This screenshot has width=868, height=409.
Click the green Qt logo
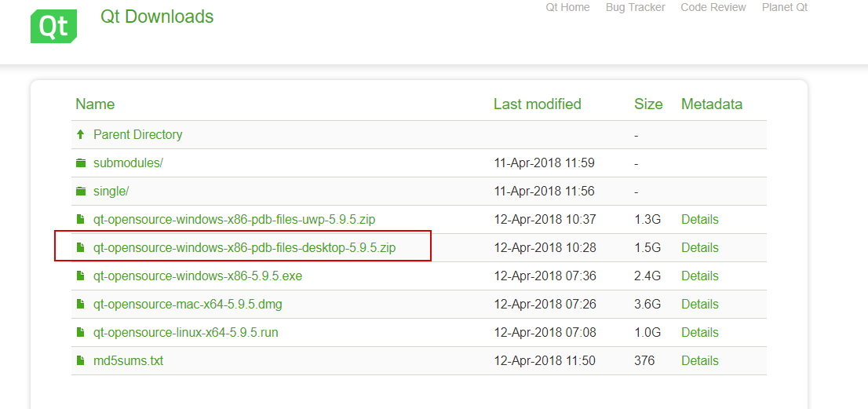pos(53,26)
